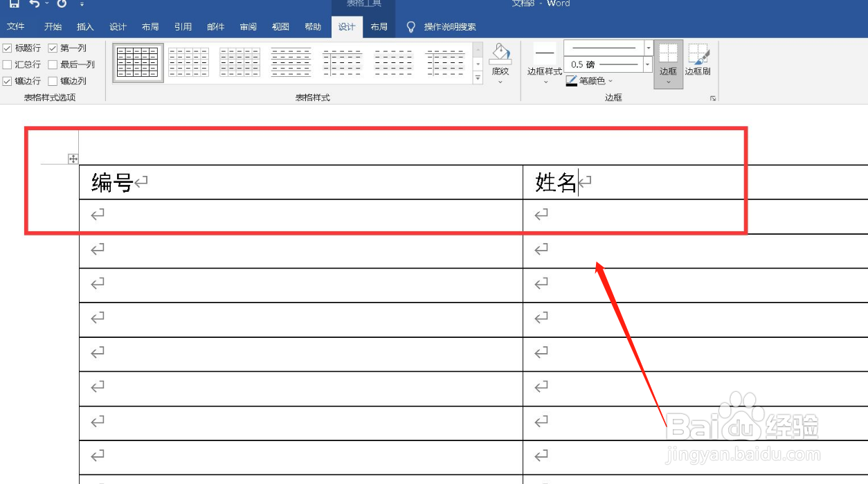Open the document 设计 tab next to 插入
The image size is (868, 484).
pyautogui.click(x=118, y=27)
